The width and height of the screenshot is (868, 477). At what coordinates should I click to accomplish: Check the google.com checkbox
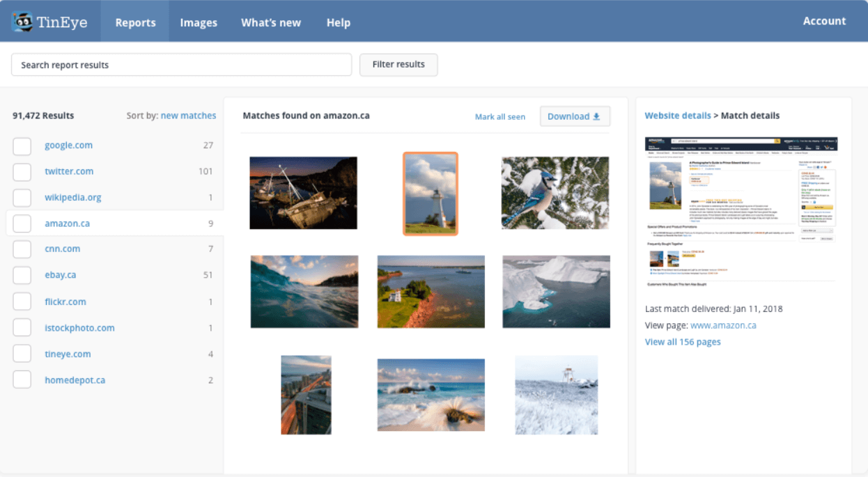click(x=22, y=146)
